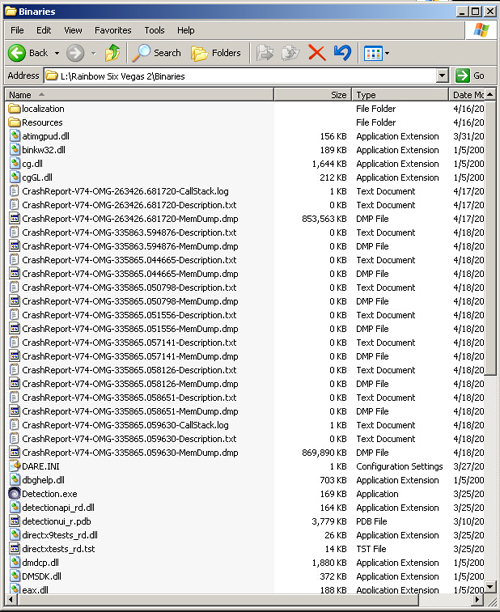The width and height of the screenshot is (500, 612).
Task: Select CrashReport-V74-OMG-335863.594876-MemDump.dmp file name
Action: point(130,246)
